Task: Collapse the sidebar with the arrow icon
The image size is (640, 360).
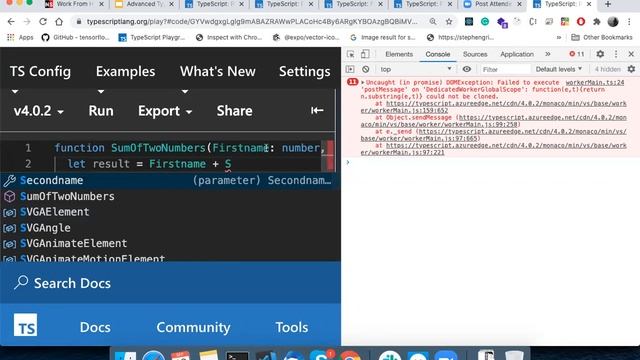Action: pos(317,110)
